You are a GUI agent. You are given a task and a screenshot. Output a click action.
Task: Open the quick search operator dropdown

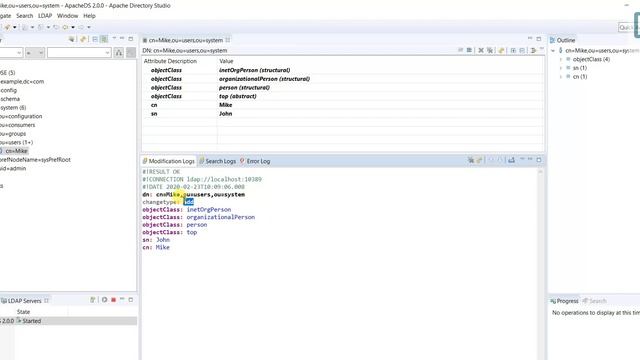(x=41, y=53)
